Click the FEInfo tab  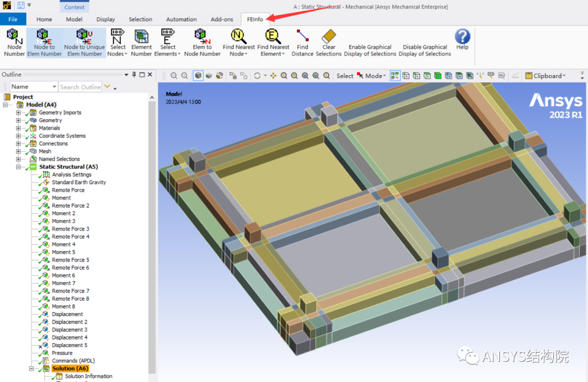[255, 19]
